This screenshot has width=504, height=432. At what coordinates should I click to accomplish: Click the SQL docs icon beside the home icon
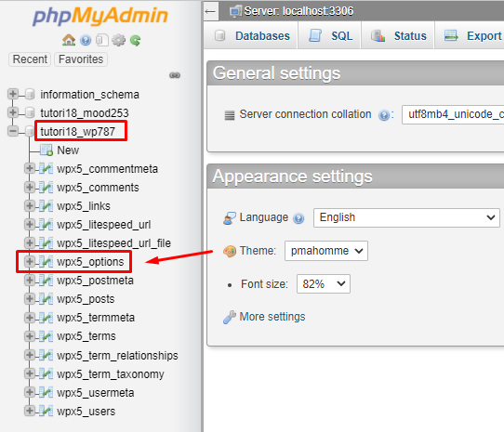[102, 40]
